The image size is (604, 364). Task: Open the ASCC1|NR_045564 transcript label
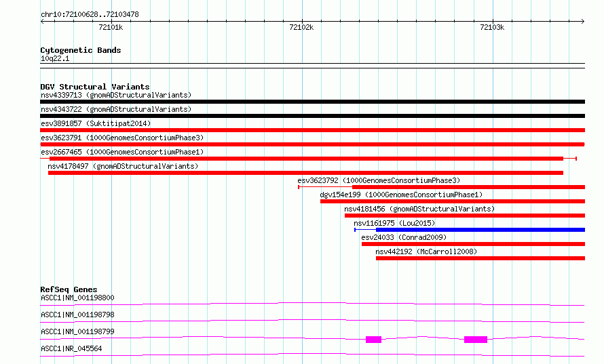(71, 348)
